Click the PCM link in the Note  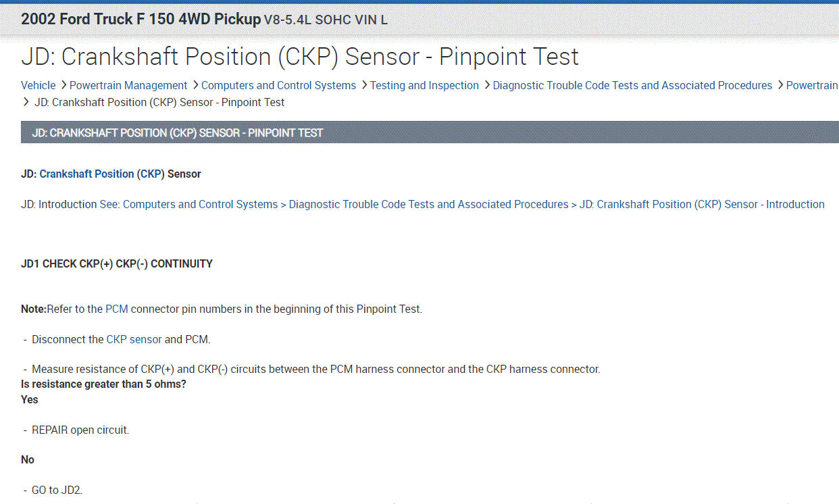(116, 309)
